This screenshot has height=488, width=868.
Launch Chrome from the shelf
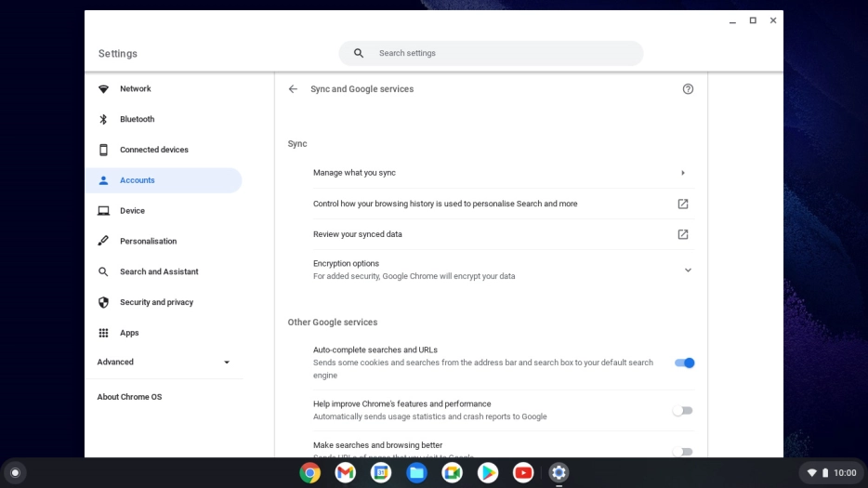[310, 472]
